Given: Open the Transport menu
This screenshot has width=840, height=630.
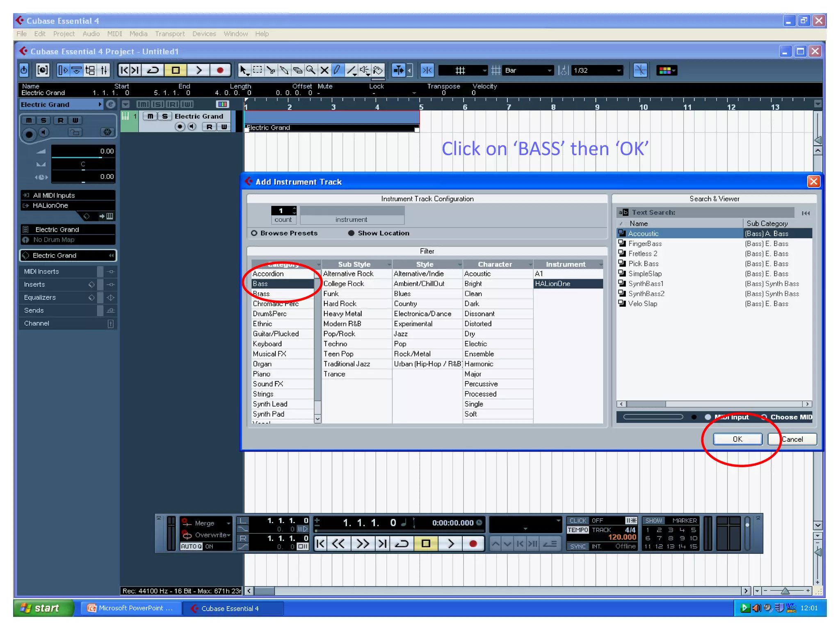Looking at the screenshot, I should (170, 34).
